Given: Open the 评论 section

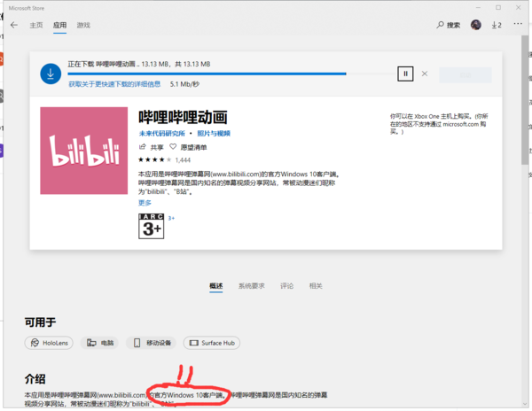Looking at the screenshot, I should (286, 286).
